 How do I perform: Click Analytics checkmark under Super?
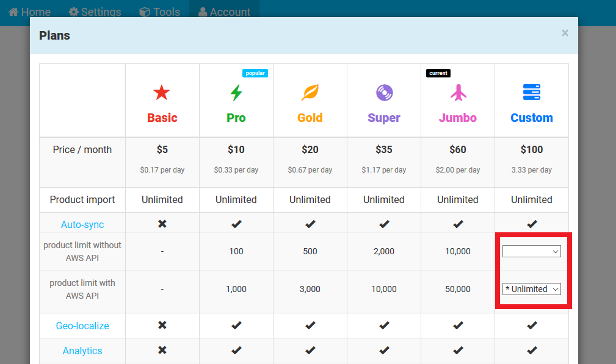(x=384, y=350)
